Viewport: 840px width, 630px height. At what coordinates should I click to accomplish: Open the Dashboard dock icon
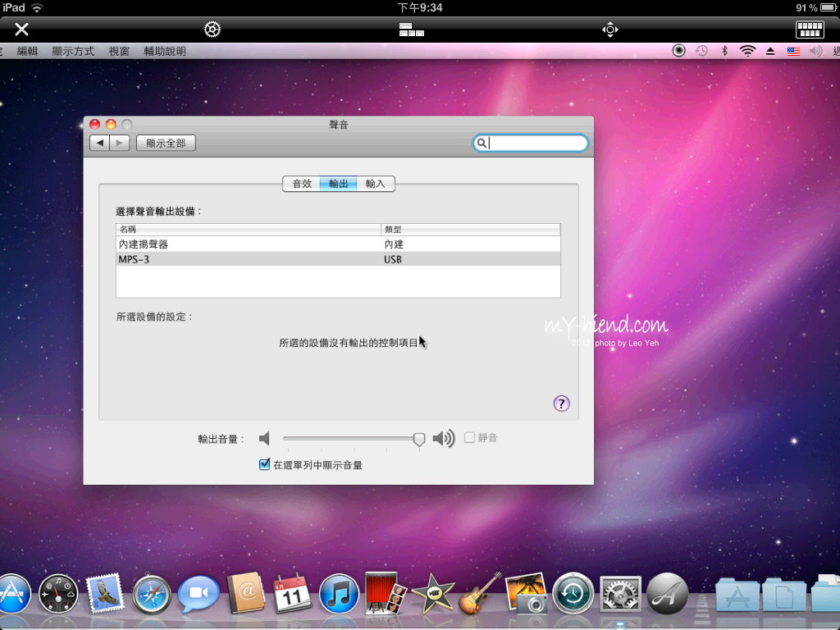(58, 594)
